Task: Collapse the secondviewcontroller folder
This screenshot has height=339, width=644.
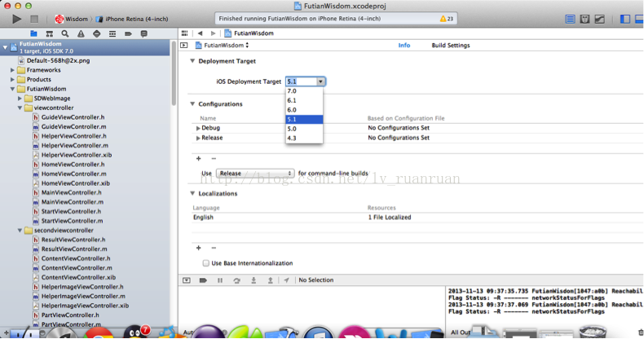Action: click(20, 231)
